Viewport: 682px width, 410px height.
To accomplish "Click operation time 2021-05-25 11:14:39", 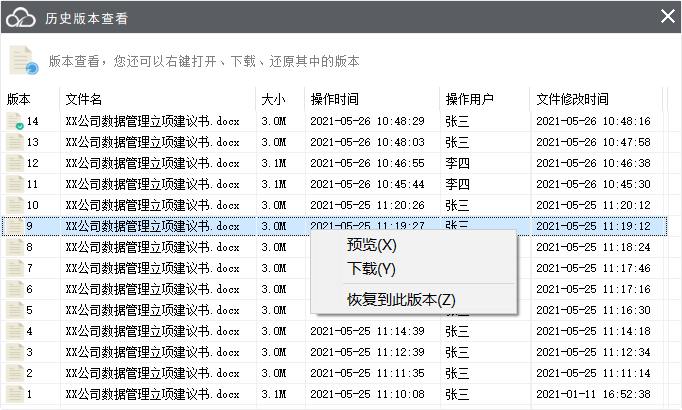I will click(367, 331).
